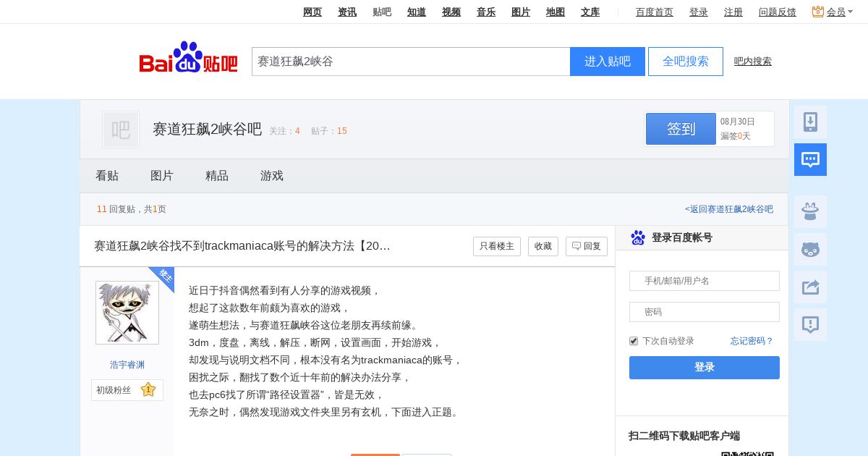Open the 看贴 tab

point(107,176)
